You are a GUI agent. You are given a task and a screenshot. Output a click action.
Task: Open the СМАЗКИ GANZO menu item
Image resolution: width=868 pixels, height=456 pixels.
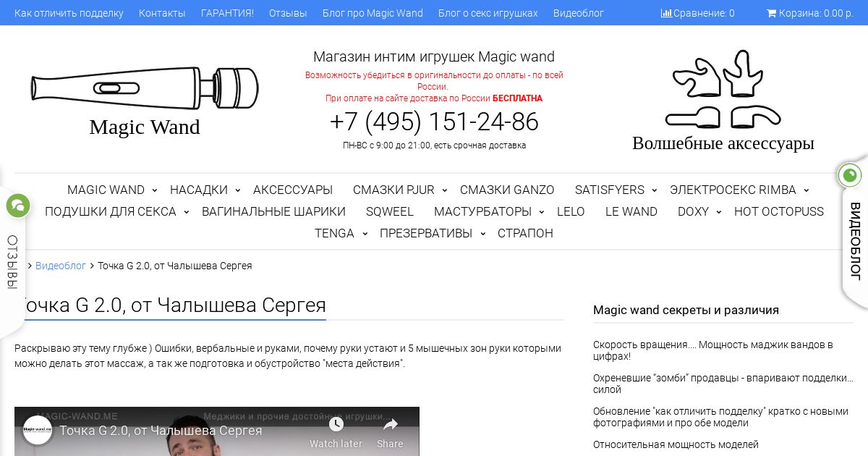coord(507,190)
